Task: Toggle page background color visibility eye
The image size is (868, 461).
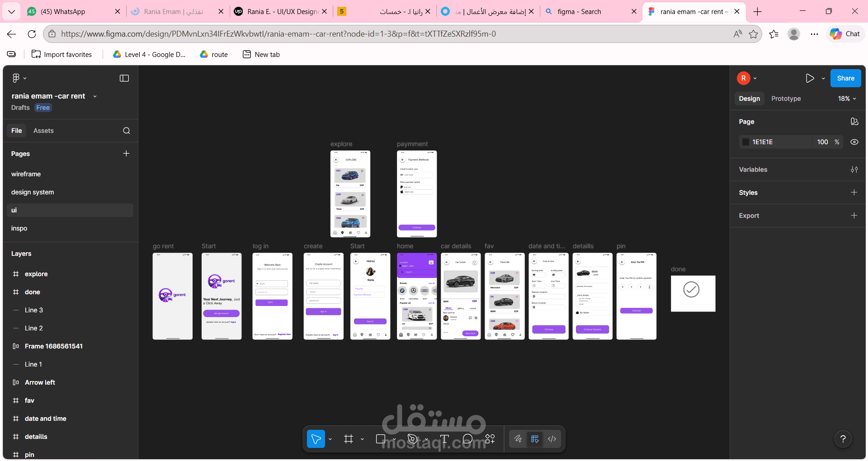Action: click(854, 142)
